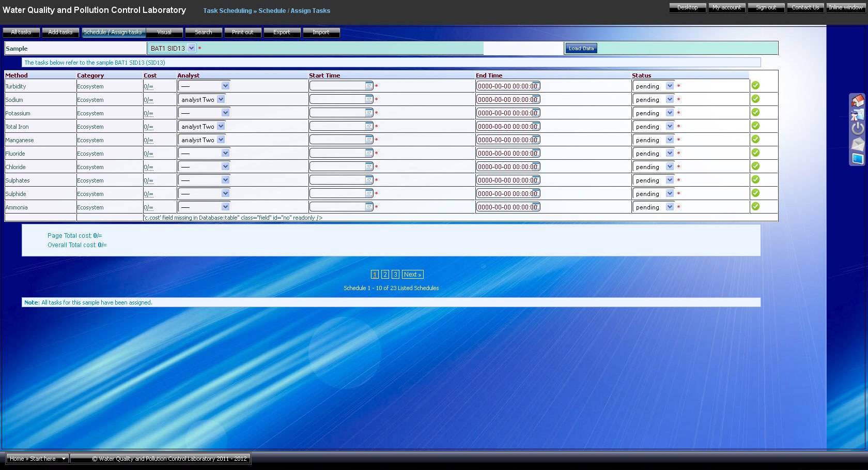Open Start Time calendar icon for Potassium

369,113
